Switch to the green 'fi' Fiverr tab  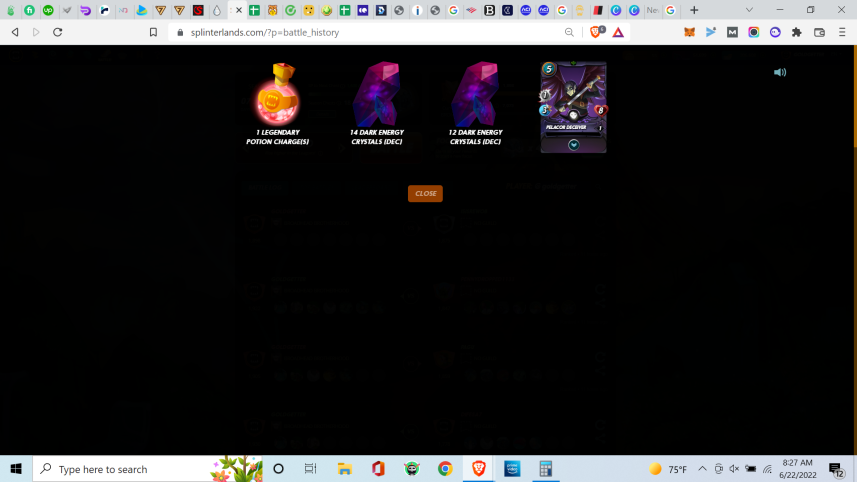(30, 10)
